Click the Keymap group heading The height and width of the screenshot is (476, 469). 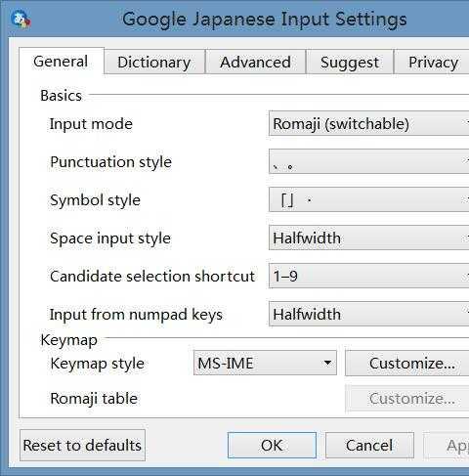[x=68, y=340]
